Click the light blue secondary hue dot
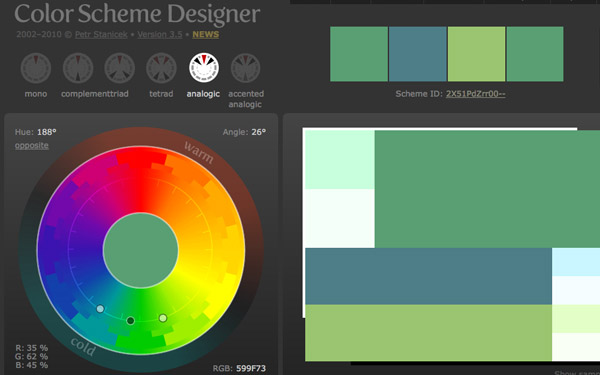Image resolution: width=600 pixels, height=375 pixels. click(100, 309)
